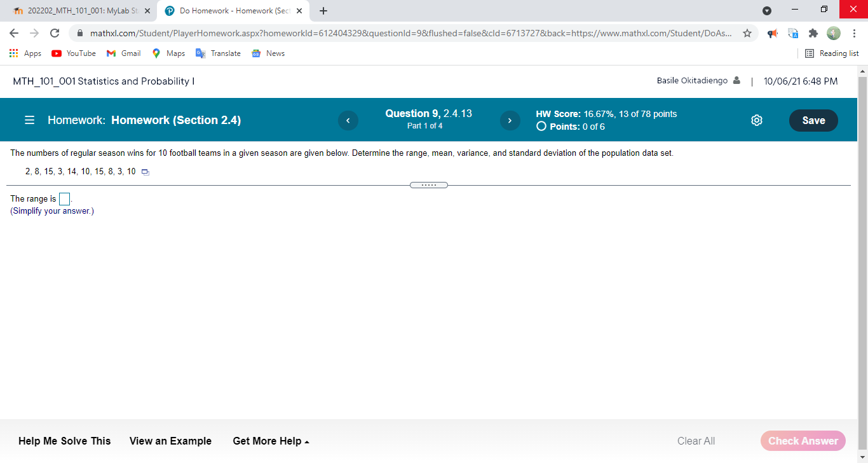Close the MyLab MTH_101_001 tab
868x463 pixels.
147,11
